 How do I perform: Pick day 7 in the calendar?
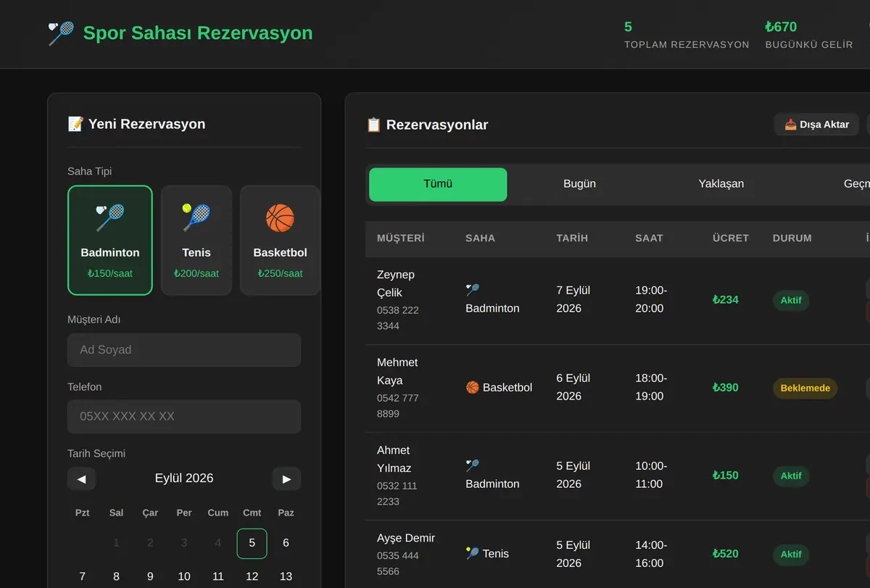[x=82, y=576]
